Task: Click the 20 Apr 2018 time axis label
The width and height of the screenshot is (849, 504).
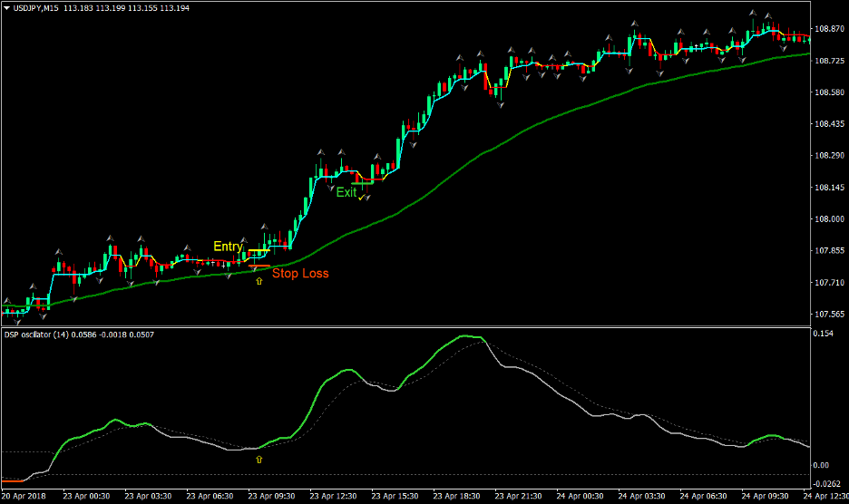Action: point(24,496)
